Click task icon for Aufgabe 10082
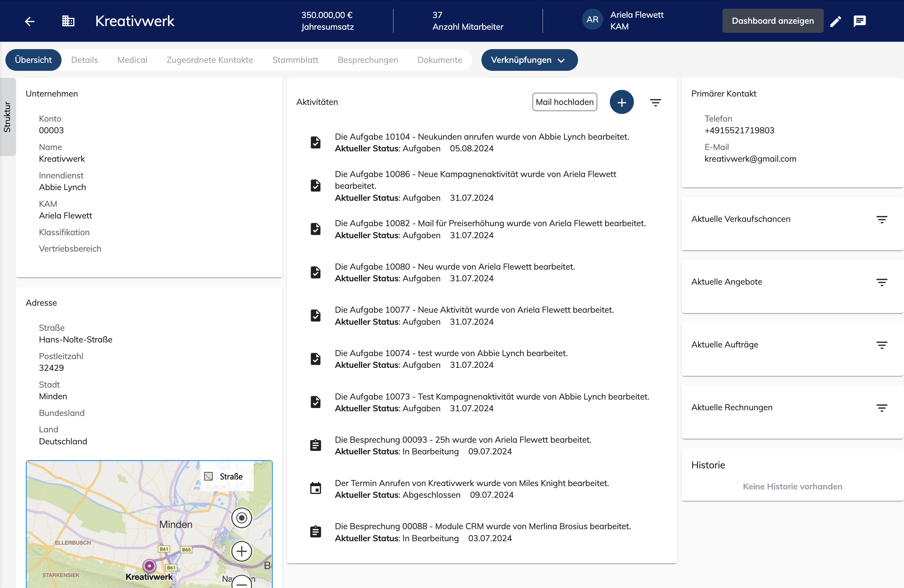Screen dimensions: 904x588 coord(315,229)
